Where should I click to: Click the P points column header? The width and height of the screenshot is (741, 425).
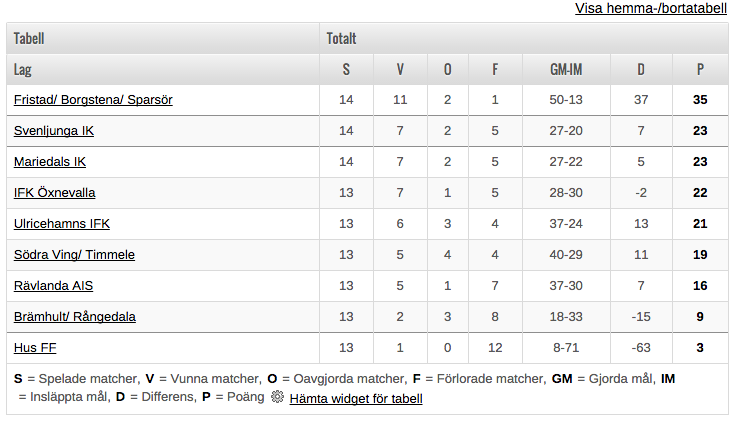tap(700, 69)
